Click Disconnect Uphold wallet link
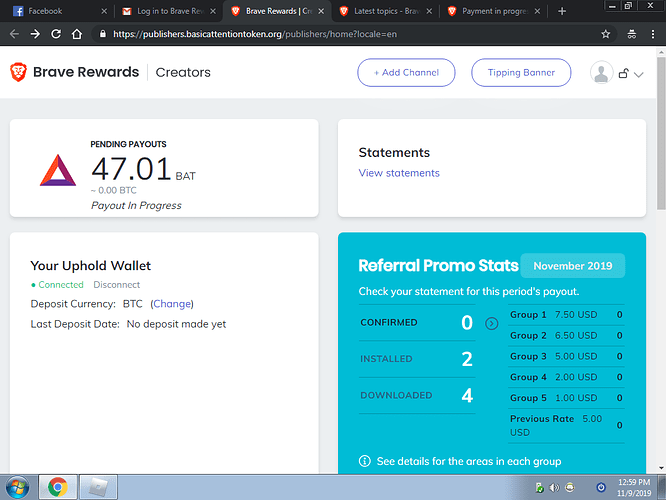Image resolution: width=666 pixels, height=500 pixels. coord(116,285)
